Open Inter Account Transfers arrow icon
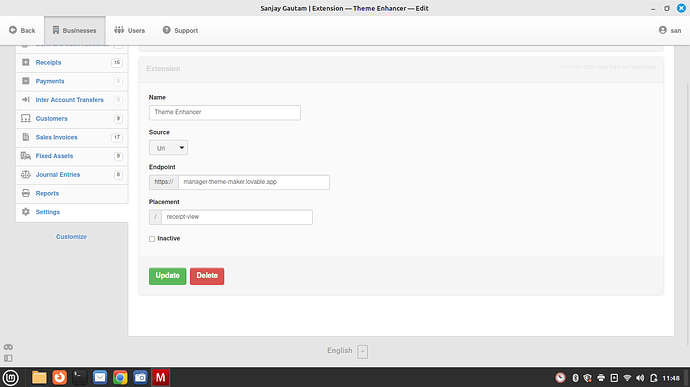This screenshot has width=690, height=387. (26, 100)
